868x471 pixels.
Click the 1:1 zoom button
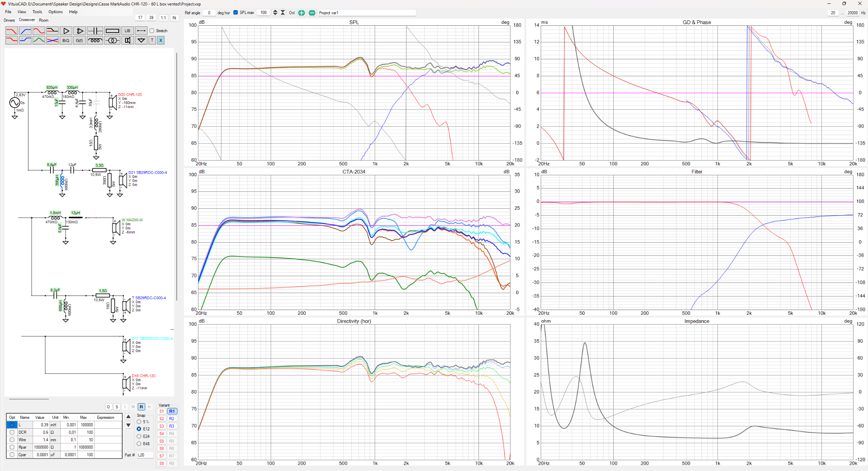pyautogui.click(x=163, y=18)
